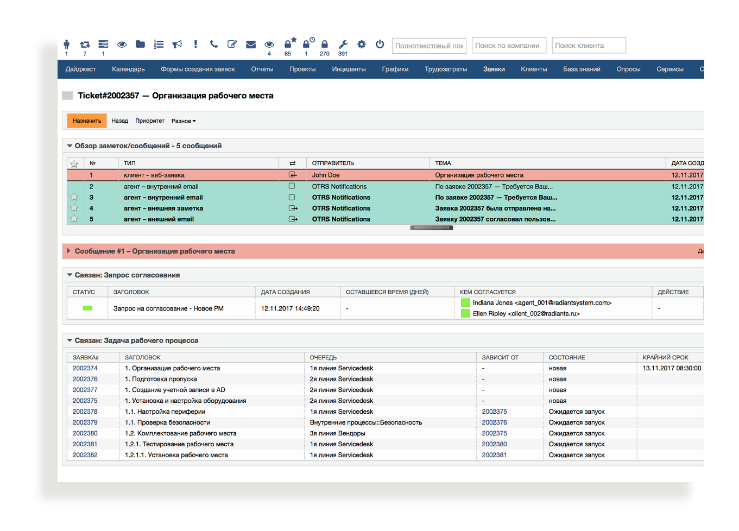The image size is (739, 531).
Task: Click the megaphone announcements icon
Action: tap(176, 45)
